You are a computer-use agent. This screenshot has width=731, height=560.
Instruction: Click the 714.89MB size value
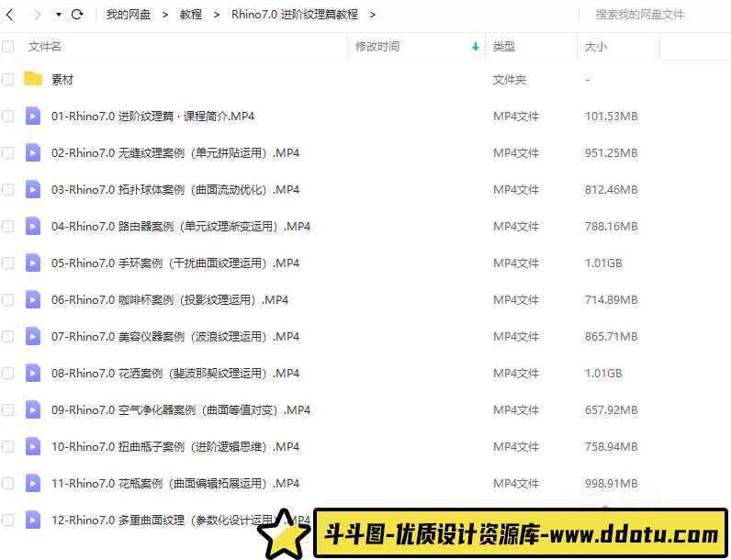click(x=612, y=299)
